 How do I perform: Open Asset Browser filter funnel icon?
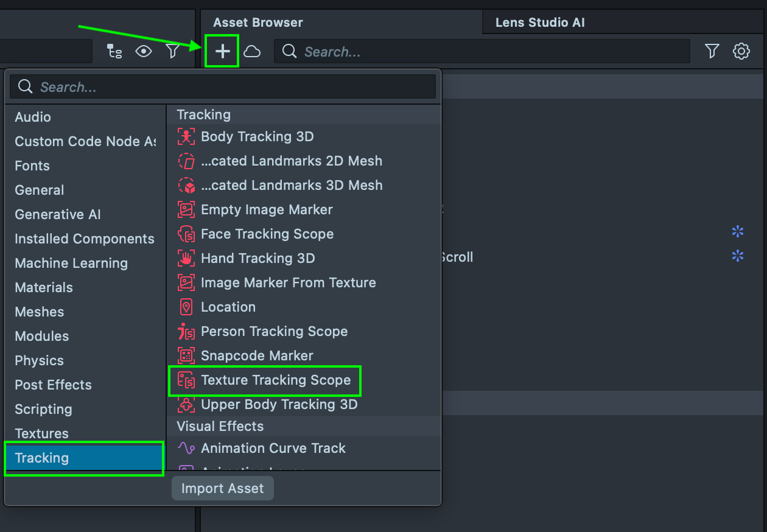pyautogui.click(x=712, y=52)
